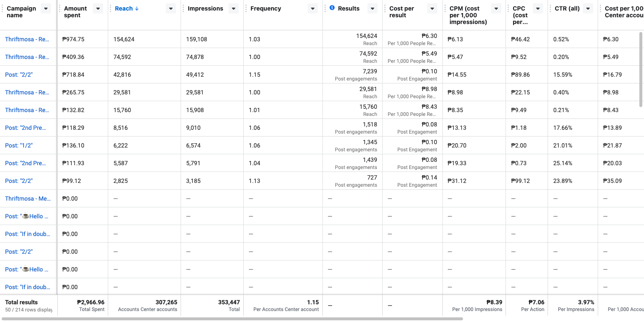Open the Post: "1/2" campaign link

[19, 145]
